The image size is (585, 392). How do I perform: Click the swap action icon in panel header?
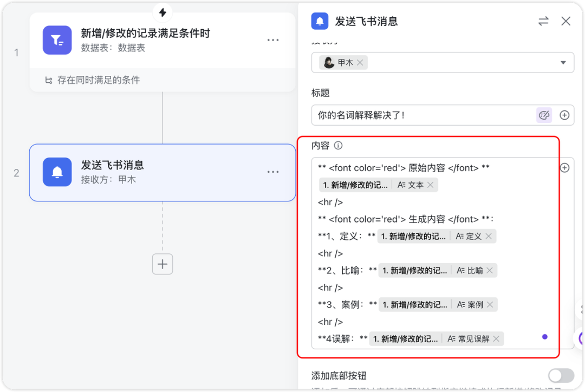543,21
